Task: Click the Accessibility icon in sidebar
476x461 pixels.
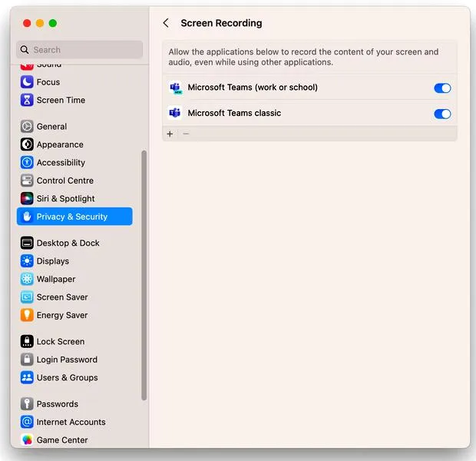Action: pyautogui.click(x=27, y=163)
